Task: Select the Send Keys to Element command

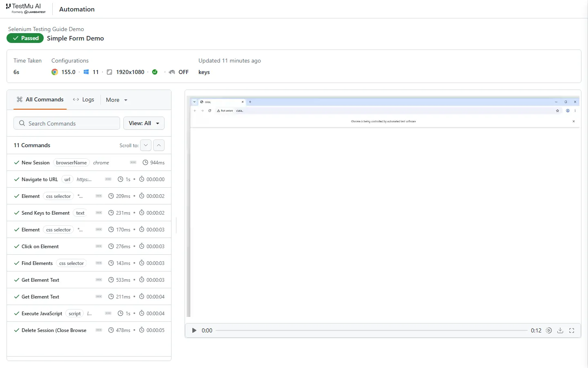Action: click(x=89, y=213)
